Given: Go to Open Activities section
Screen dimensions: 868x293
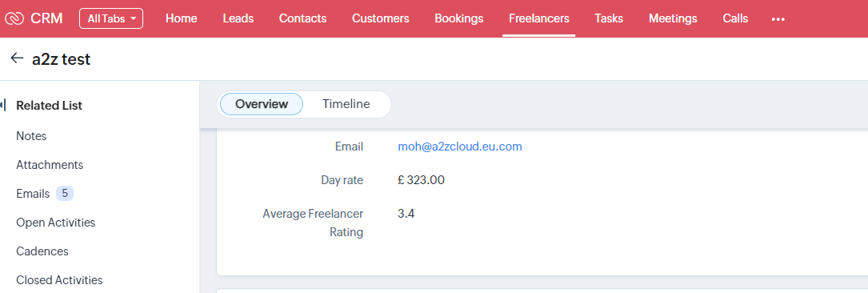Looking at the screenshot, I should click(56, 223).
